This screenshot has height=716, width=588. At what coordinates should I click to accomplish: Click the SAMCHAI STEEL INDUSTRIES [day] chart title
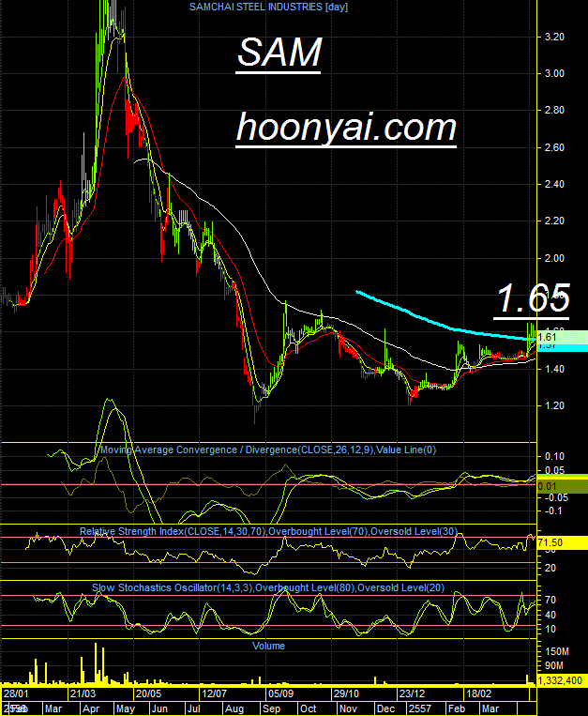pyautogui.click(x=269, y=7)
